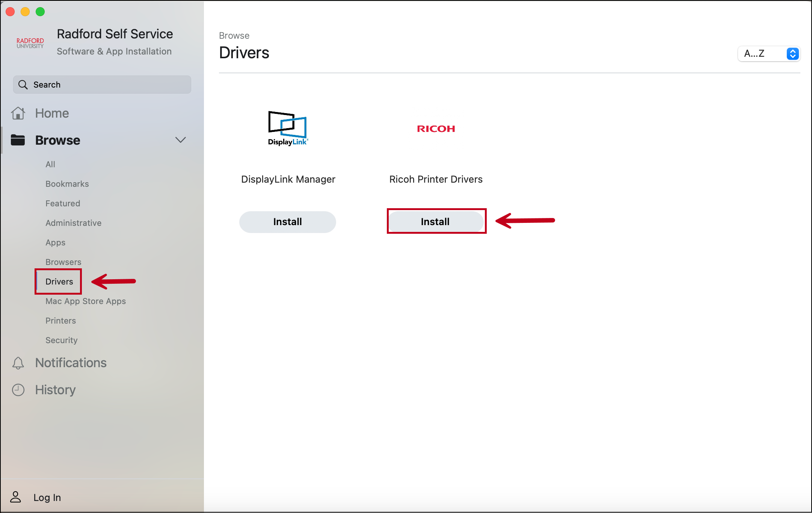
Task: Click the Radford University logo
Action: (x=30, y=43)
